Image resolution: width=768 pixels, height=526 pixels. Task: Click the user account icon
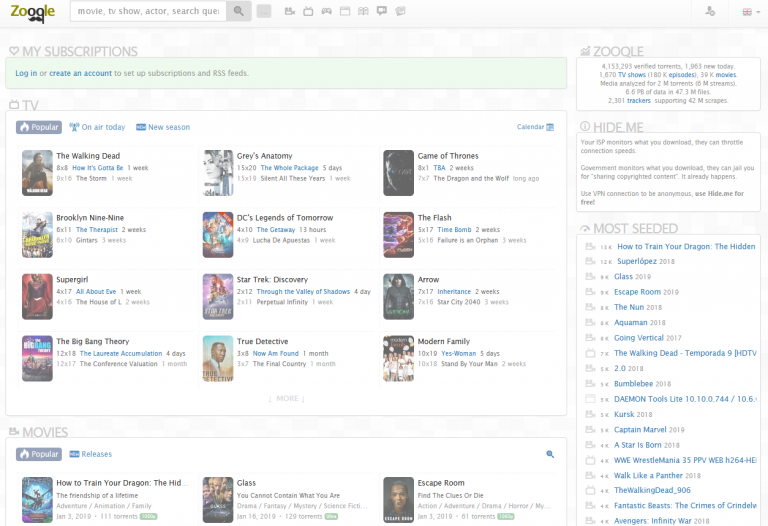pyautogui.click(x=710, y=11)
